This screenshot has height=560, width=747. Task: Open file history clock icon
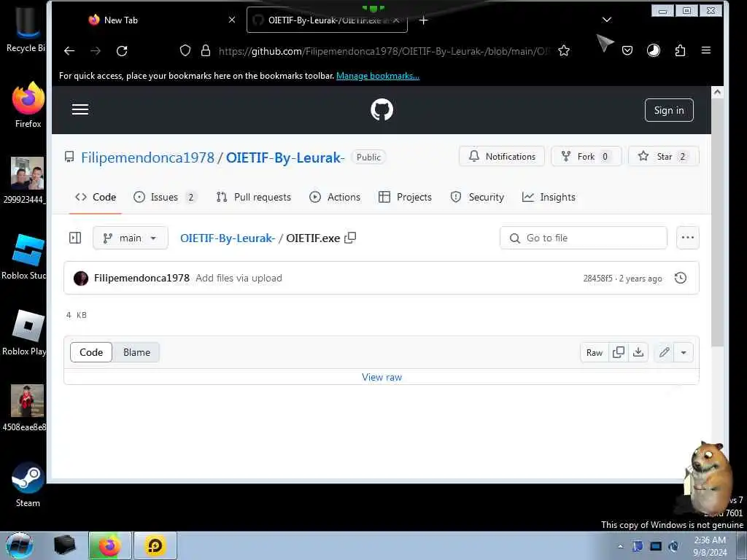pos(681,278)
